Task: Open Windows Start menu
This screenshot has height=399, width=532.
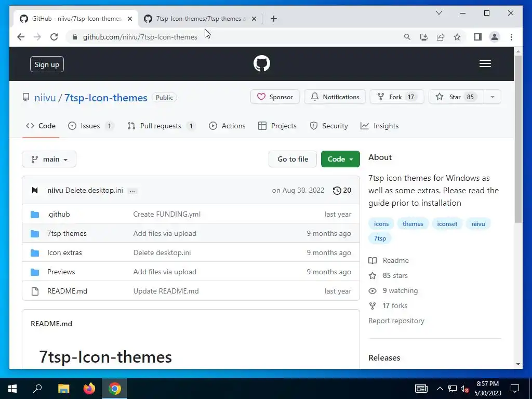Action: point(12,389)
